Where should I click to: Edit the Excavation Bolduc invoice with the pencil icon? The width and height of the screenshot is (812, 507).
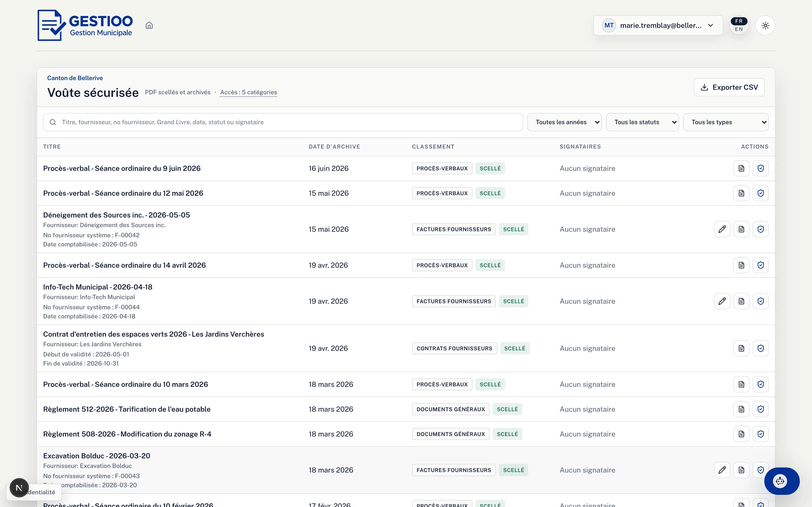click(722, 470)
